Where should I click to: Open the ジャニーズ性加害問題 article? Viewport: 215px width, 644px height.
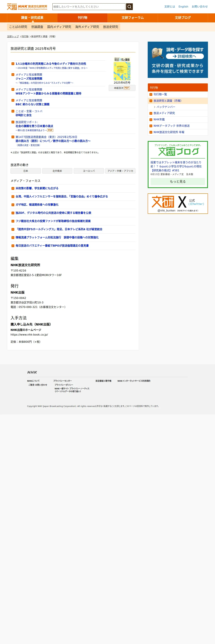coord(29,79)
